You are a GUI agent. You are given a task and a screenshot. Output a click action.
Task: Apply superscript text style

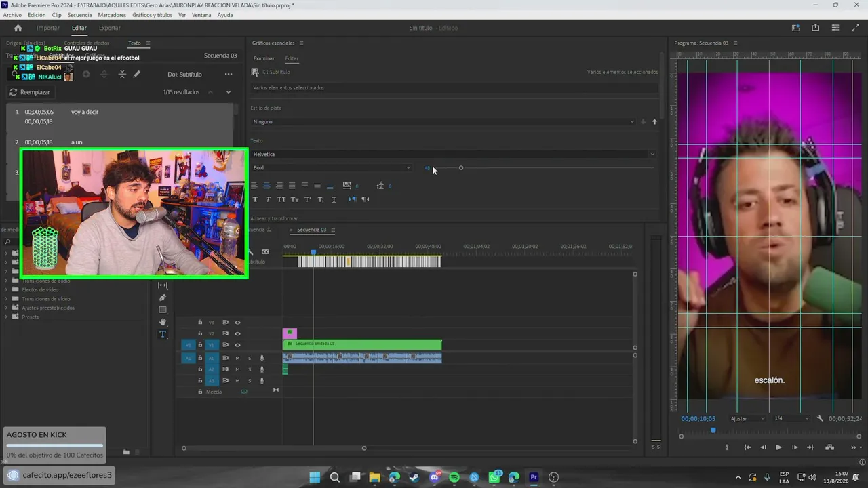point(307,199)
